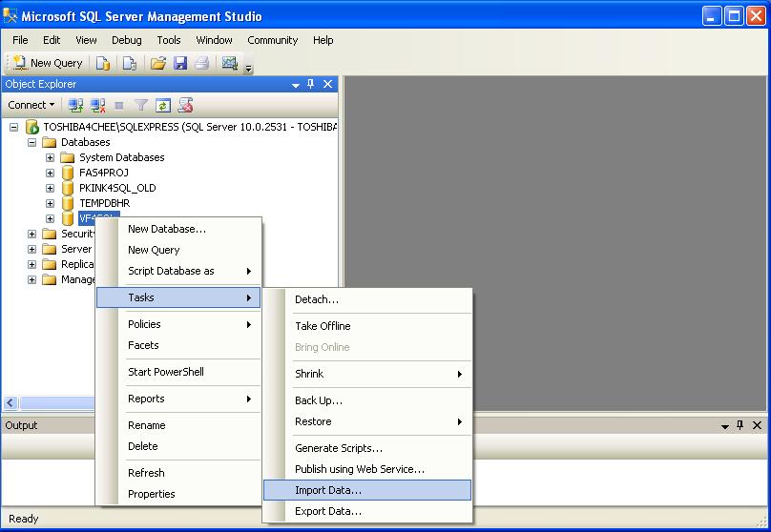Open Object Explorer window position dropdown
The width and height of the screenshot is (771, 532).
click(296, 85)
